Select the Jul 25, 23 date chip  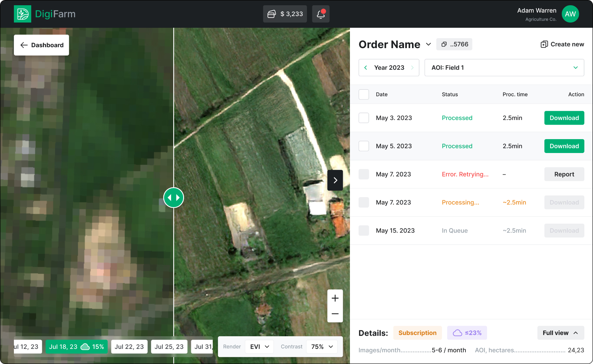point(169,347)
